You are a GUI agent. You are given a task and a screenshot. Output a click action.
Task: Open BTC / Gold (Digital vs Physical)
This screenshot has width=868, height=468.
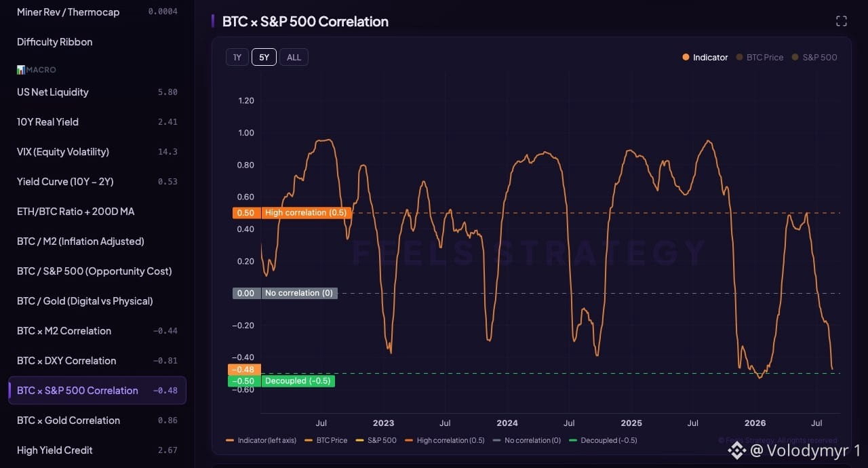click(97, 300)
